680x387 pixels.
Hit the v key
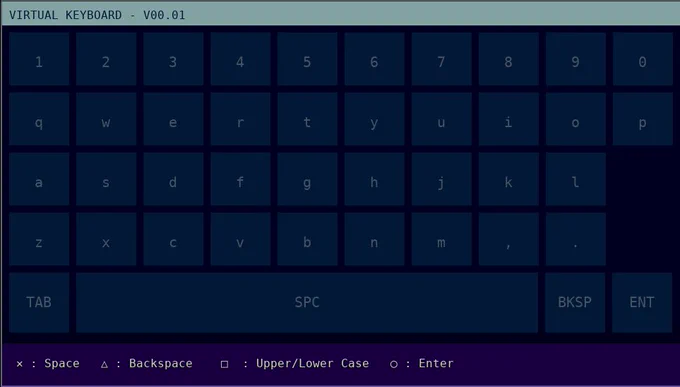(240, 239)
